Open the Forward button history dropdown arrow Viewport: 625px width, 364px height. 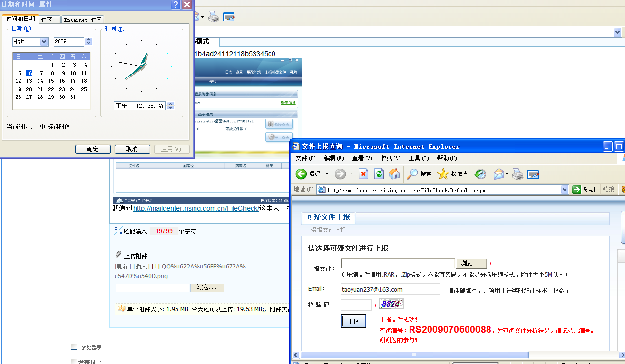click(x=352, y=174)
